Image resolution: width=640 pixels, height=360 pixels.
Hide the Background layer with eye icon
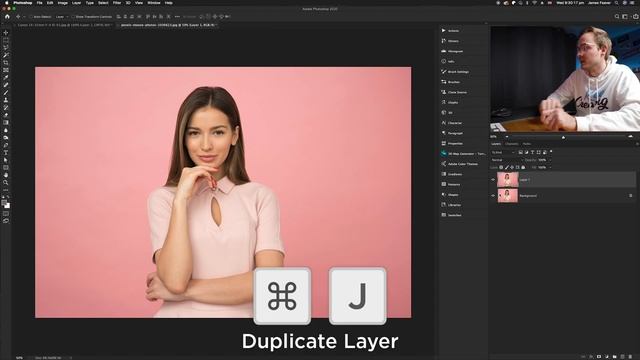point(493,196)
